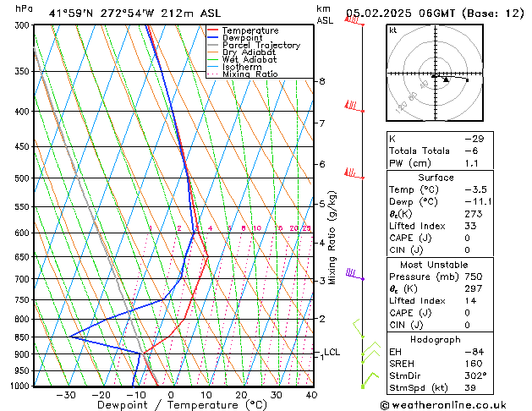Click the 'Dry Adiabat' legend label
This screenshot has width=532, height=411.
coord(249,52)
